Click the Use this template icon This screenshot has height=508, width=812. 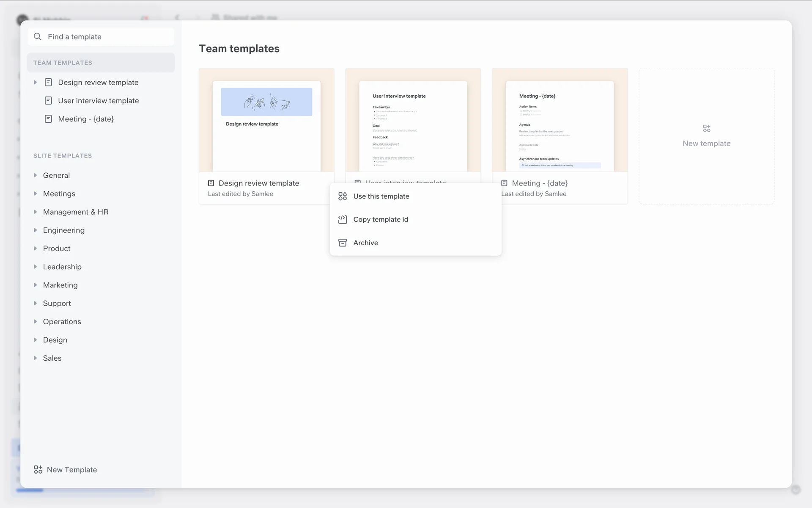coord(343,196)
